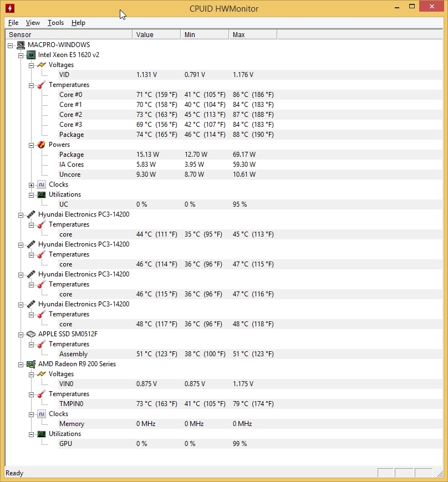This screenshot has width=448, height=482.
Task: Click the Ready status bar text
Action: 14,473
